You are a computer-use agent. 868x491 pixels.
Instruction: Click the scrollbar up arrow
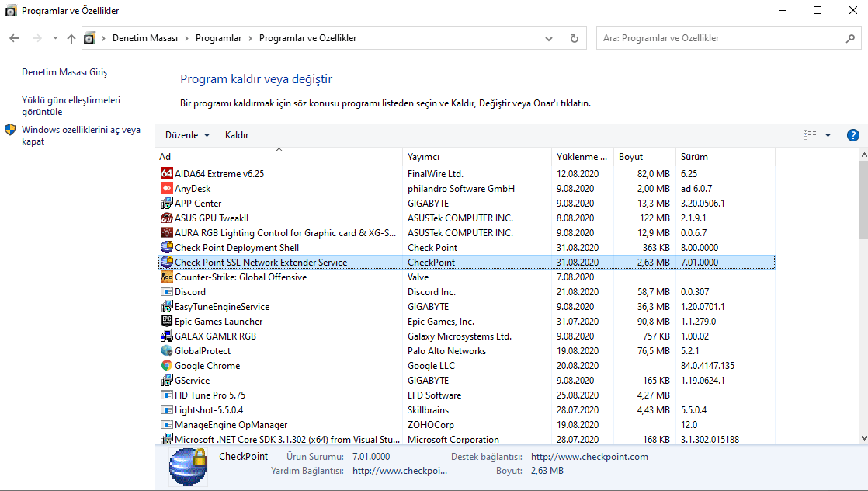863,155
